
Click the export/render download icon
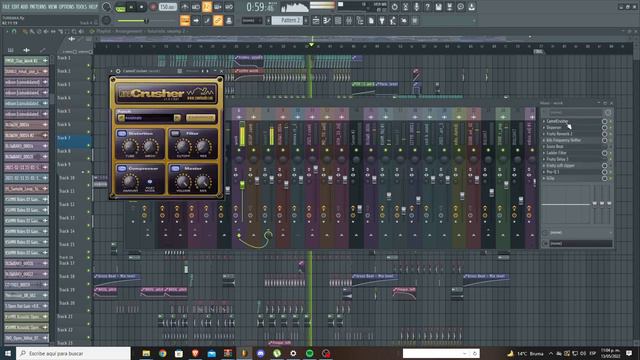click(471, 7)
